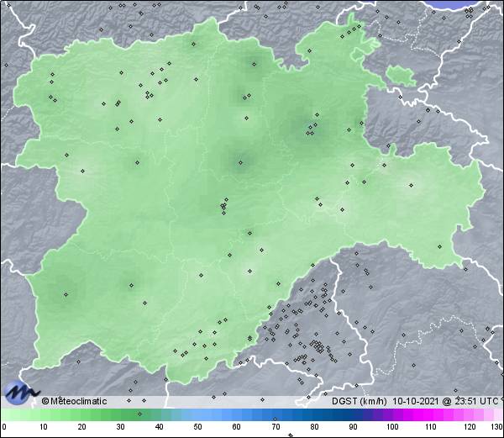Click the 23:51 UTC timestamp
This screenshot has width=504, height=438.
click(x=476, y=401)
